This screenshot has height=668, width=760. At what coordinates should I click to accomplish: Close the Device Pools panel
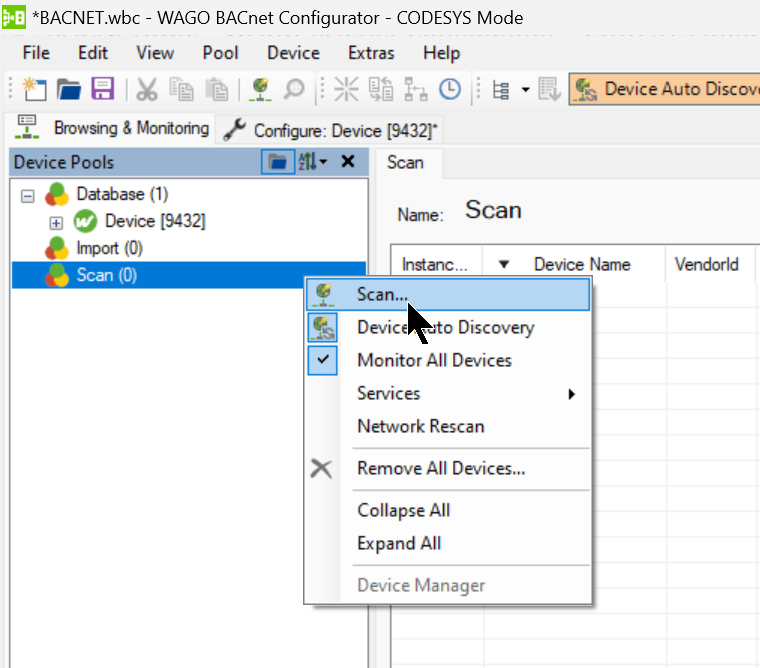click(348, 161)
